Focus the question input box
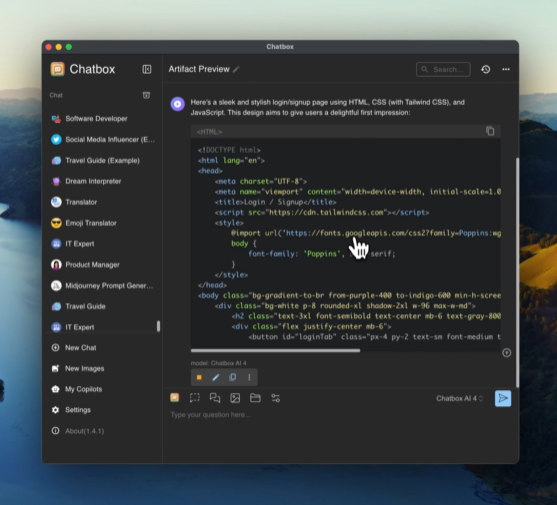This screenshot has width=557, height=505. (340, 415)
